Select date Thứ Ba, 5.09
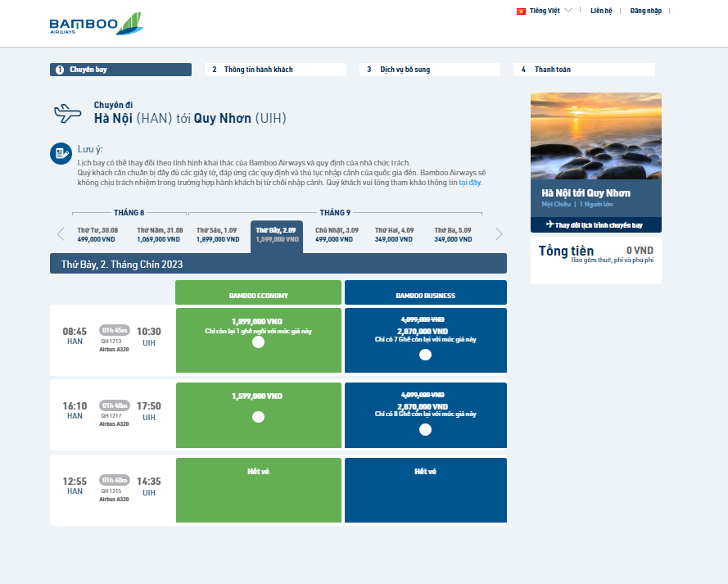Image resolution: width=728 pixels, height=584 pixels. (453, 235)
